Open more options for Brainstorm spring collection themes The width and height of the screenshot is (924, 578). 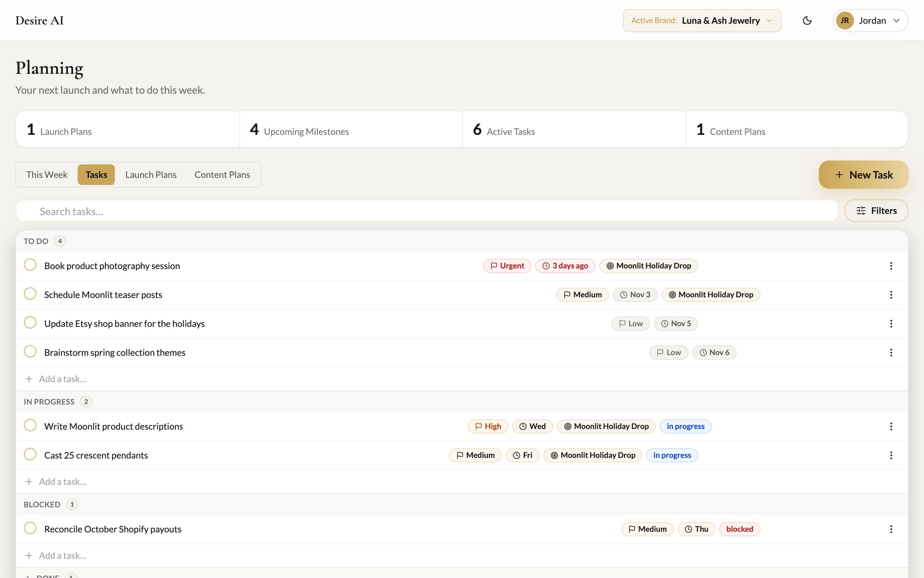pos(891,353)
